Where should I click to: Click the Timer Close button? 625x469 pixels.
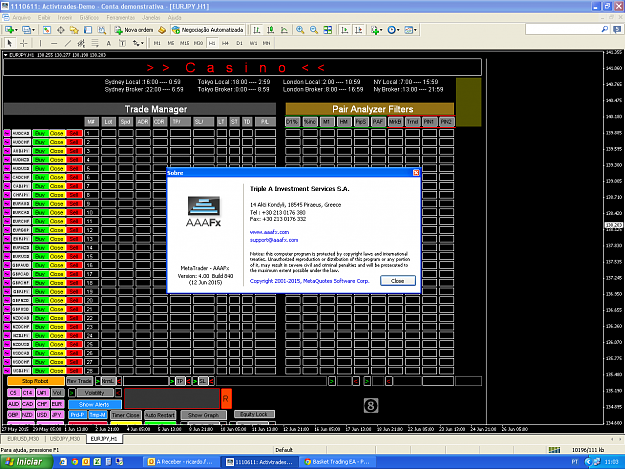click(x=126, y=415)
